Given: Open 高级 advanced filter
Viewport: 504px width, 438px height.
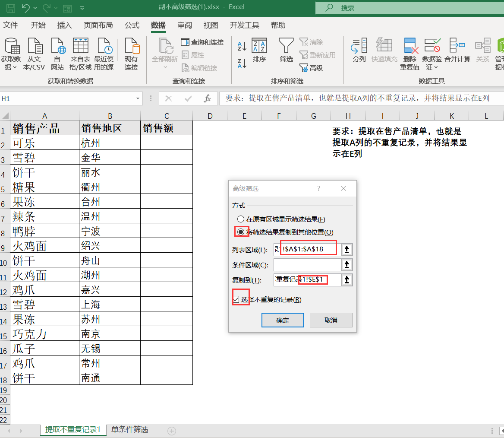Looking at the screenshot, I should [311, 67].
